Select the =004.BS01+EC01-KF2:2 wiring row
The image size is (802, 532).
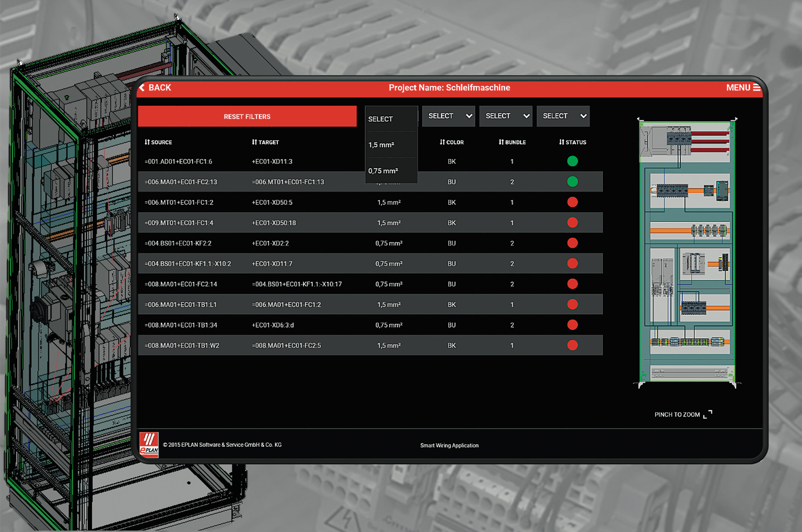pos(291,243)
